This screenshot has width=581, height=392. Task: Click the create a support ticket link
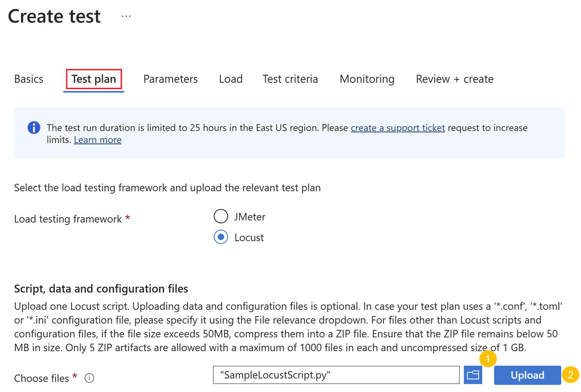point(397,128)
